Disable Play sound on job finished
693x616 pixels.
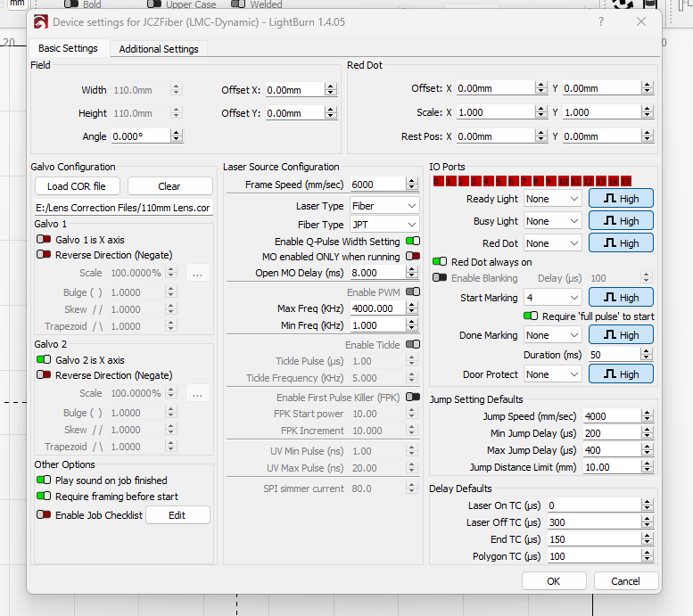click(44, 480)
